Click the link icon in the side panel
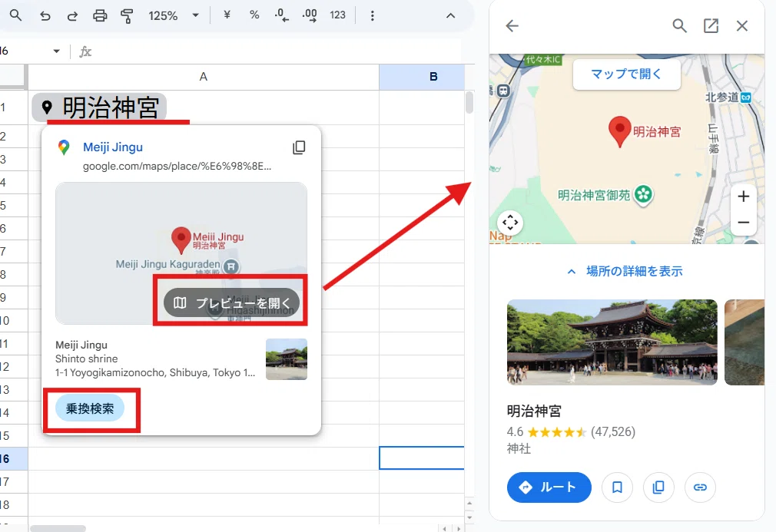This screenshot has height=532, width=776. [700, 487]
